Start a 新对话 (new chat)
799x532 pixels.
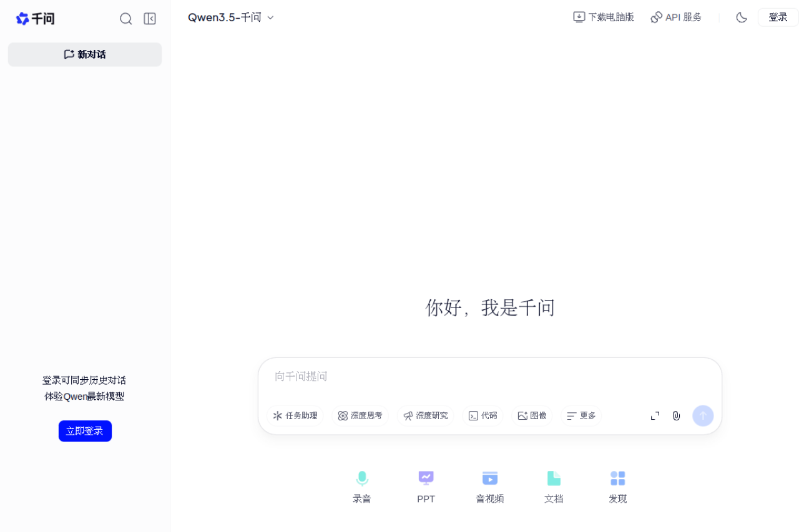pyautogui.click(x=85, y=54)
